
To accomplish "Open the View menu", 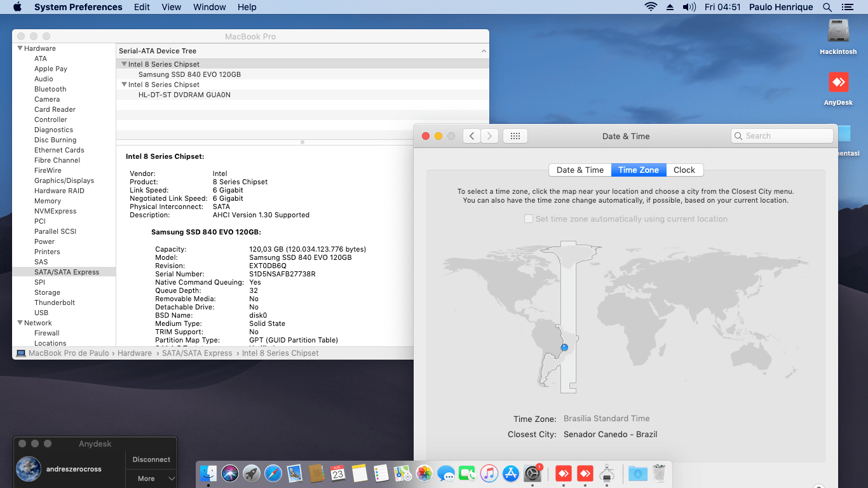I will tap(172, 7).
